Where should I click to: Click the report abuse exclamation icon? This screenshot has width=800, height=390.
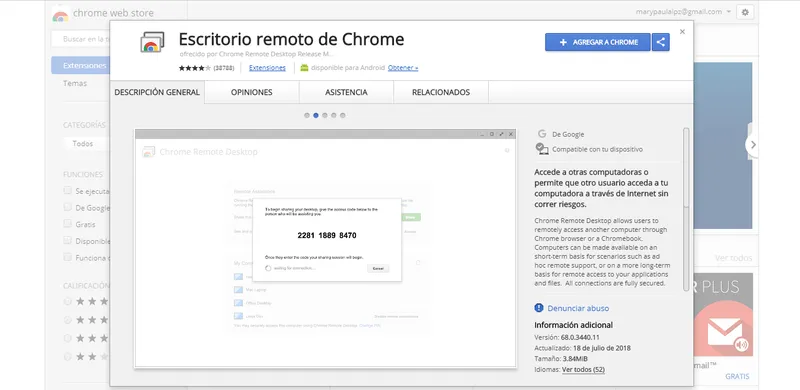pyautogui.click(x=539, y=308)
